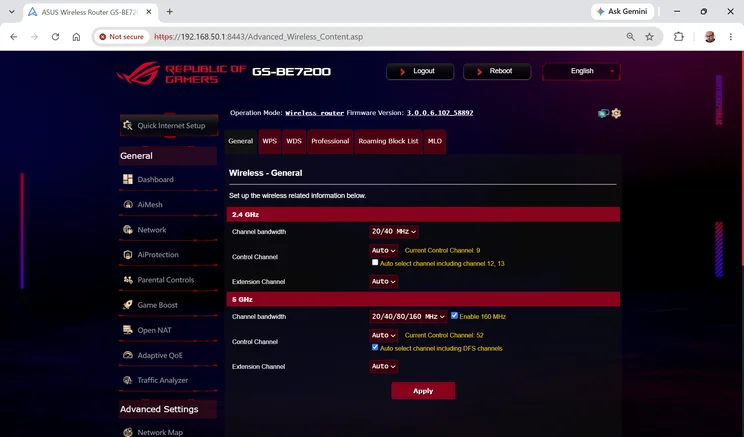The height and width of the screenshot is (437, 744).
Task: Close the ASUS Wireless Router tab
Action: pos(149,12)
